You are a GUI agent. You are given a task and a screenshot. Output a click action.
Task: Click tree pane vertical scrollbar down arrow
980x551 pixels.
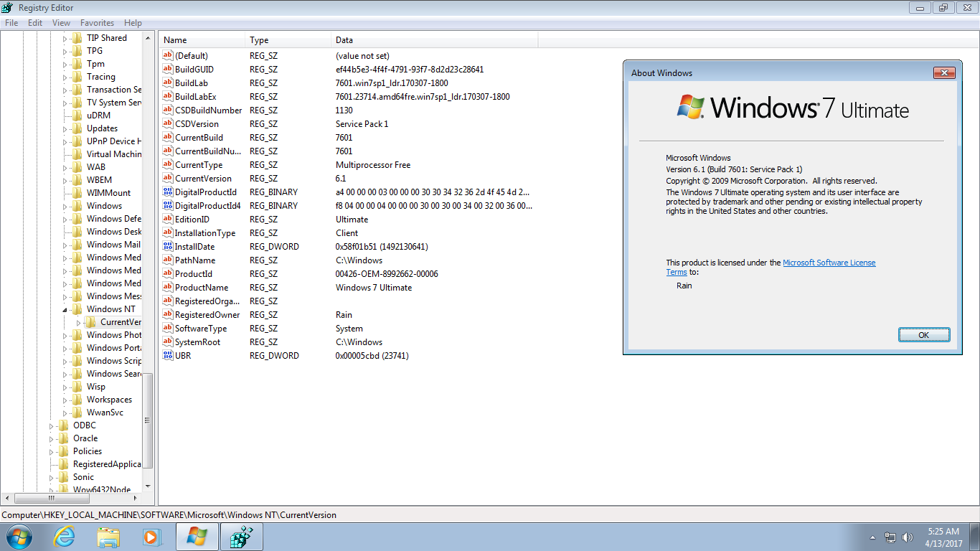pyautogui.click(x=149, y=486)
